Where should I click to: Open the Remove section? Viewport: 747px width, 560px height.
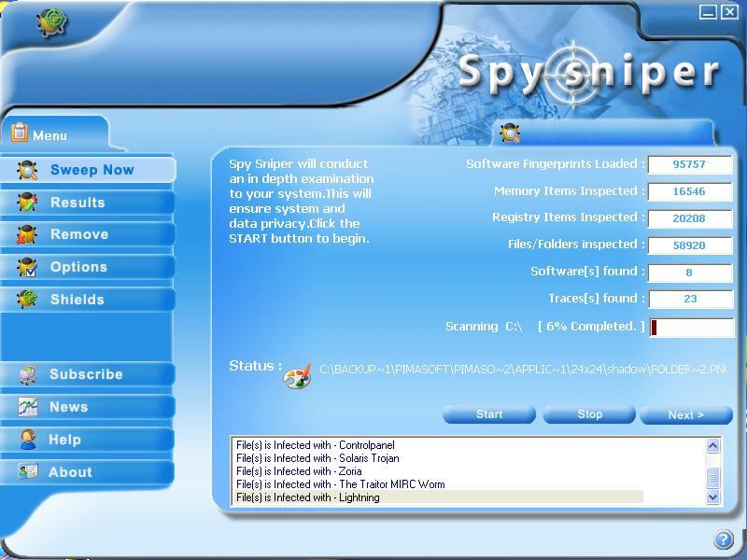pyautogui.click(x=87, y=235)
